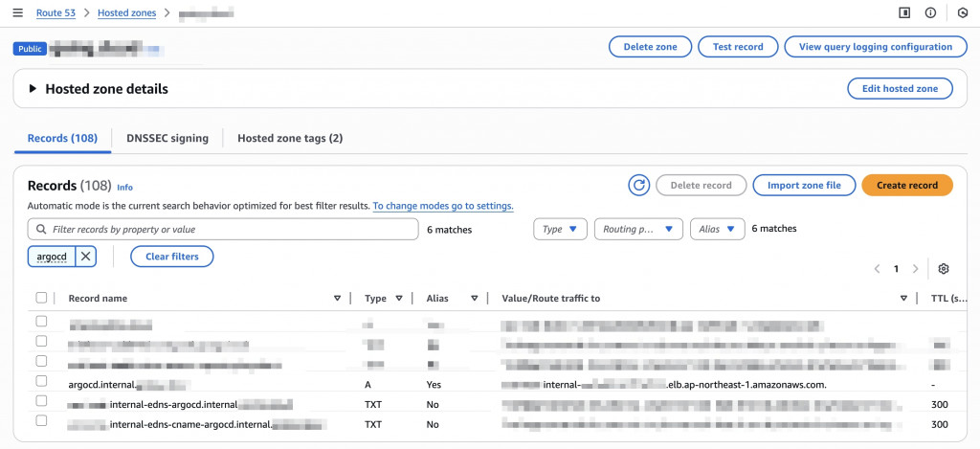The width and height of the screenshot is (980, 449).
Task: Open the Alias filter dropdown
Action: tap(717, 229)
